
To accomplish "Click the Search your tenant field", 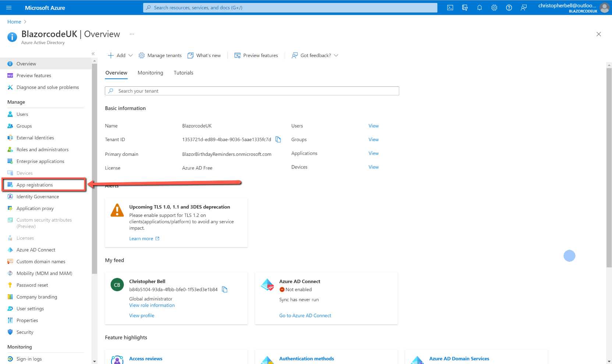I will click(252, 91).
